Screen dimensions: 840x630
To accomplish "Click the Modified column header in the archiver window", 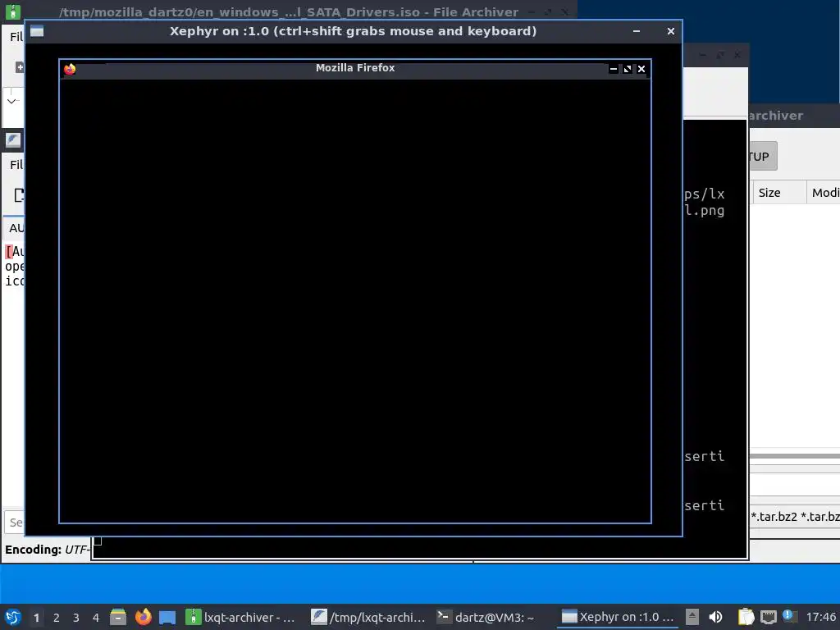I will [824, 193].
